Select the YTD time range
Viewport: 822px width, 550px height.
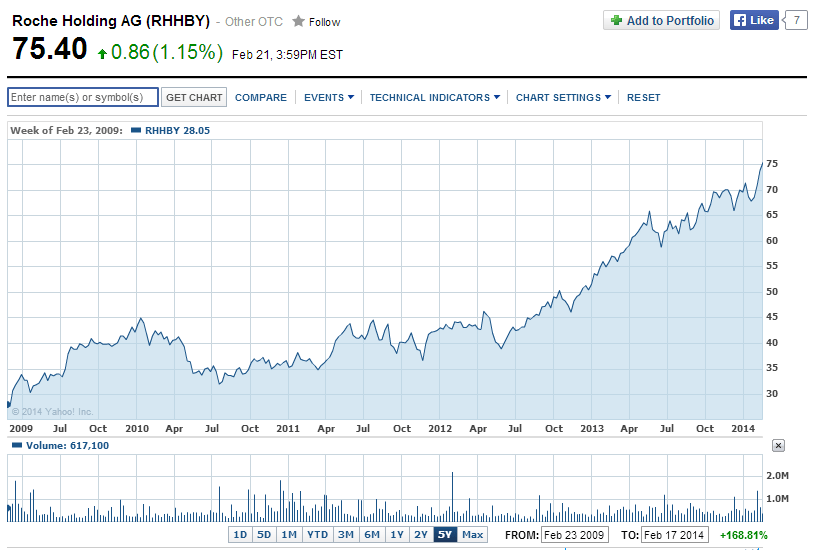coord(317,535)
